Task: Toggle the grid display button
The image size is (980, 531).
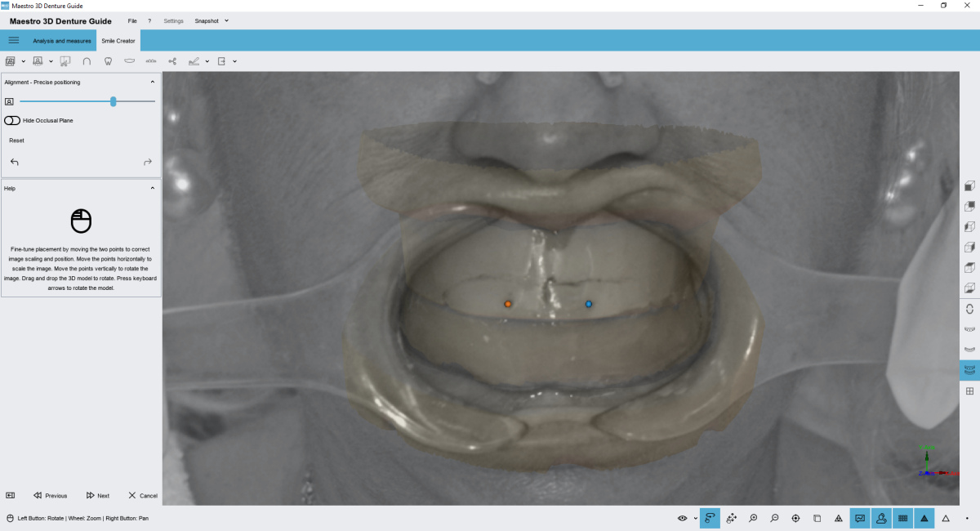Action: [x=902, y=518]
